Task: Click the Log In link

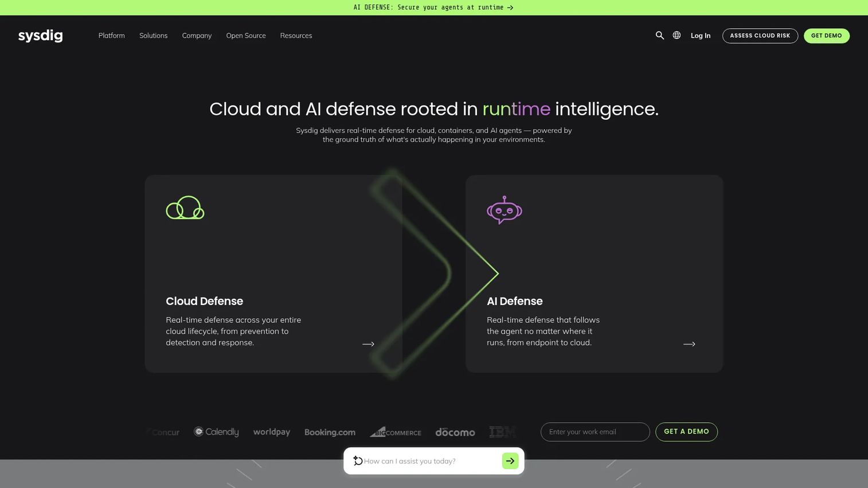Action: click(x=701, y=36)
